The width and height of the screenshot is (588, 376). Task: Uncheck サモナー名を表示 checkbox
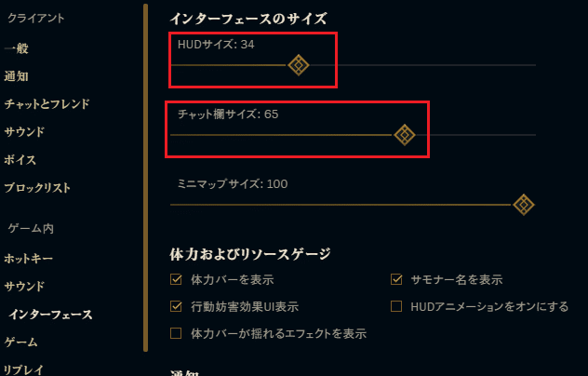pyautogui.click(x=396, y=279)
